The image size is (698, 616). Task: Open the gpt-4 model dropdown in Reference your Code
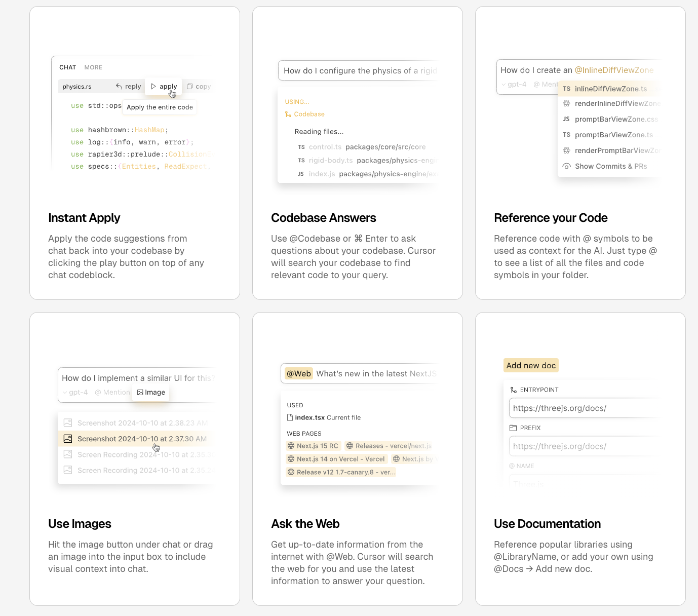[x=514, y=84]
